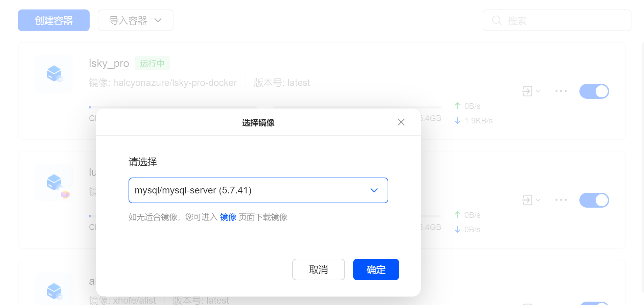Expand the chevron next to the lsky_pro terminal icon

point(538,91)
